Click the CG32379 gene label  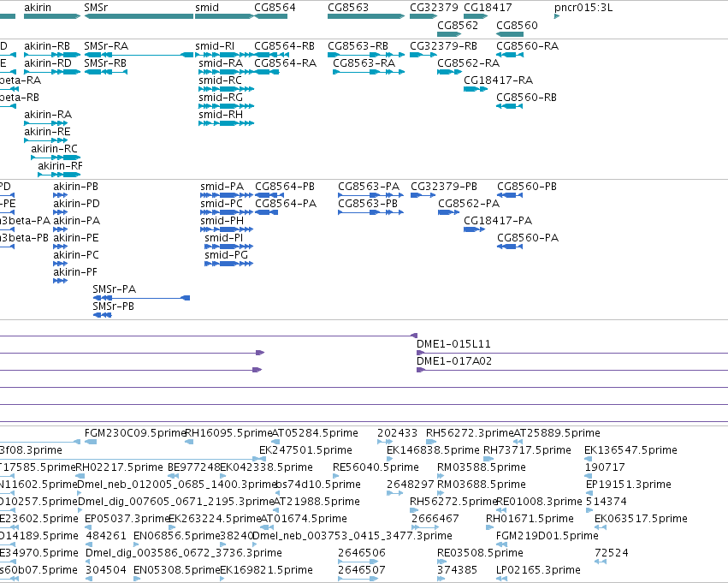click(x=434, y=8)
